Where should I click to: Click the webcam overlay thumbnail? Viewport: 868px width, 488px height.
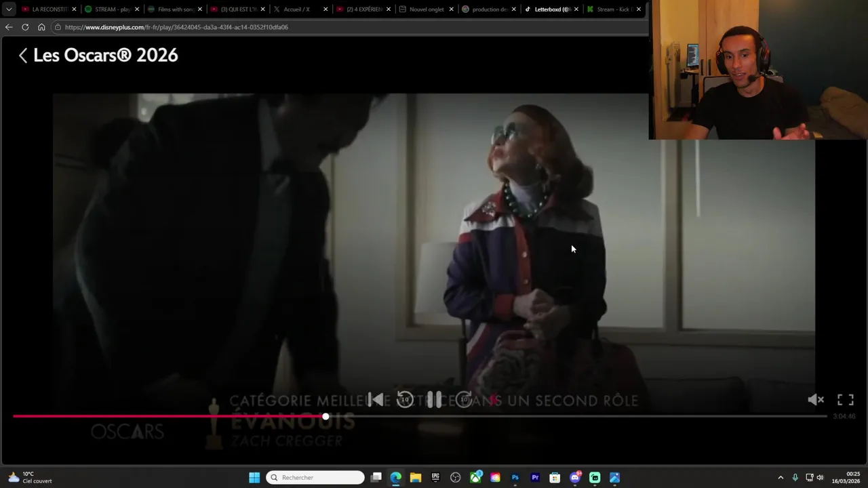(758, 70)
